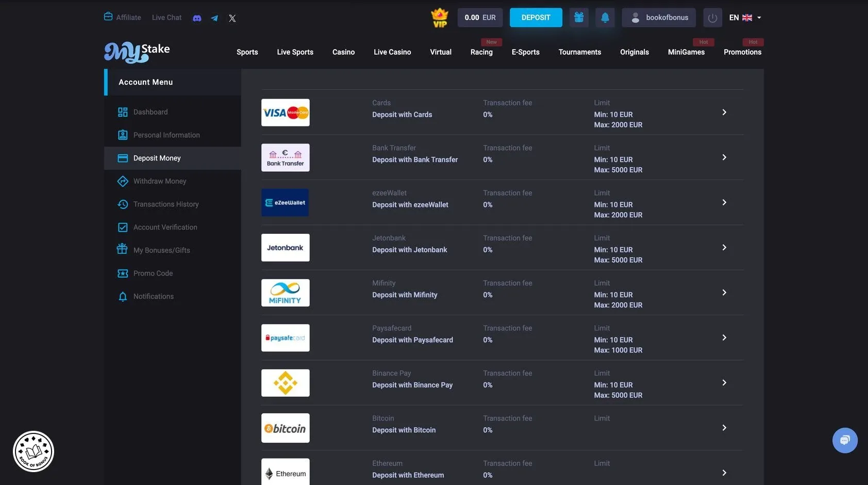868x485 pixels.
Task: Open the live chat support bubble
Action: click(845, 440)
